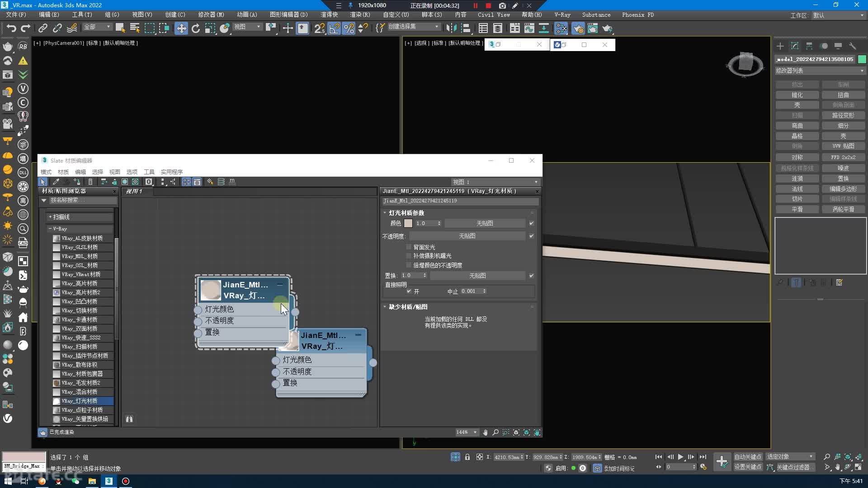The width and height of the screenshot is (868, 488).
Task: Click the Undo arrow in main toolbar
Action: point(11,28)
